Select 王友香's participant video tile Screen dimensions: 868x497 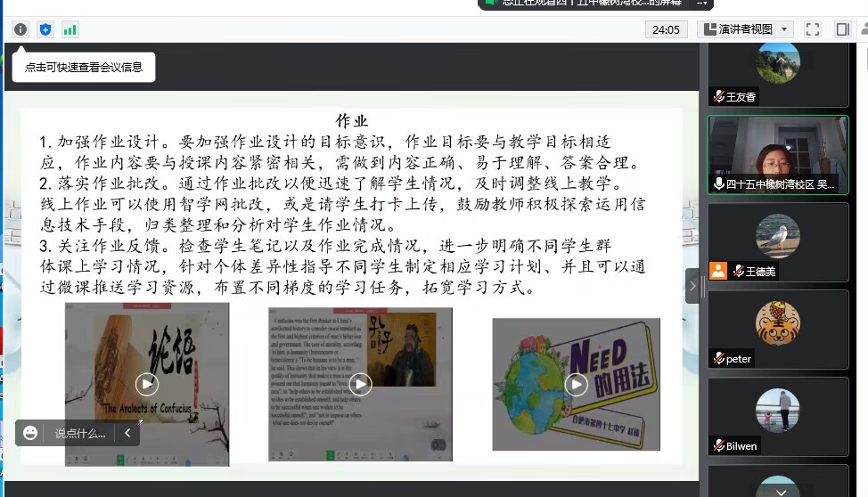(777, 71)
